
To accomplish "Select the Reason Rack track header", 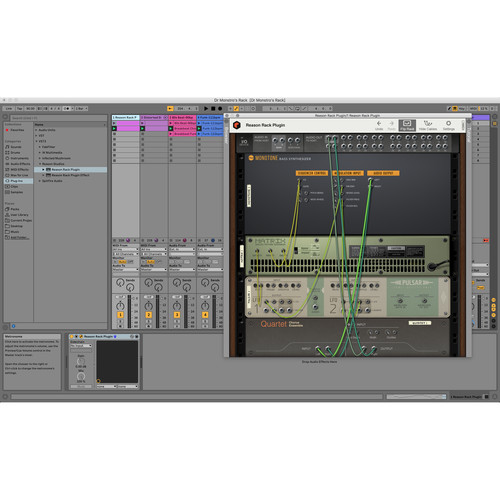I will 125,117.
